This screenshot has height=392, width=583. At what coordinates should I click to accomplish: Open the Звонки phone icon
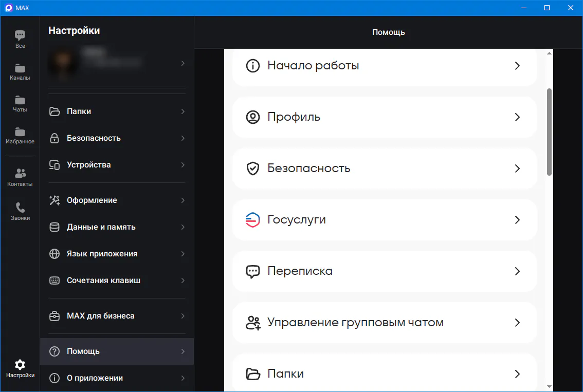click(20, 208)
